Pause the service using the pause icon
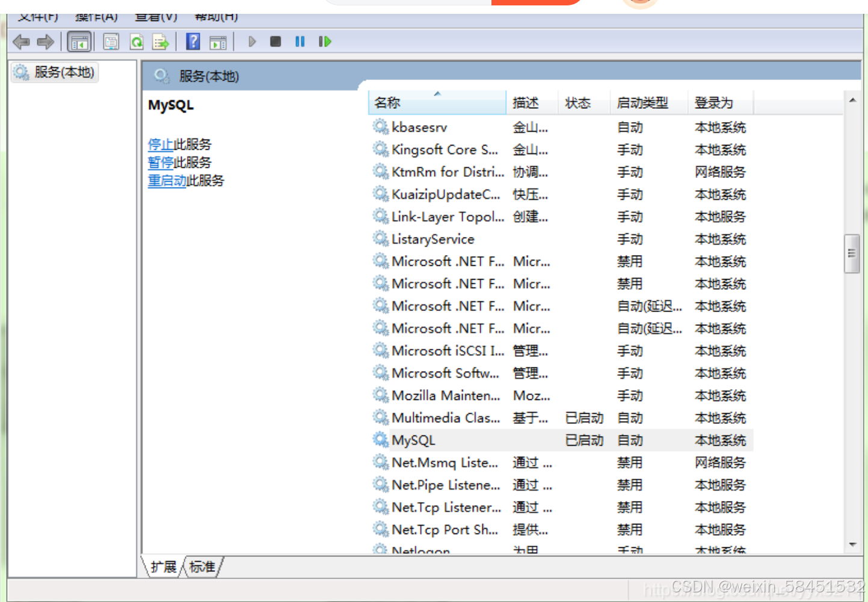Screen dimensions: 868x602 [300, 41]
